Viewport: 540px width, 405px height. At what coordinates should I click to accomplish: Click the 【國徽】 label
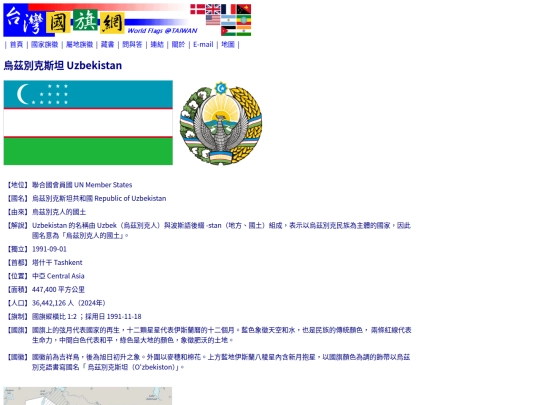coord(17,357)
